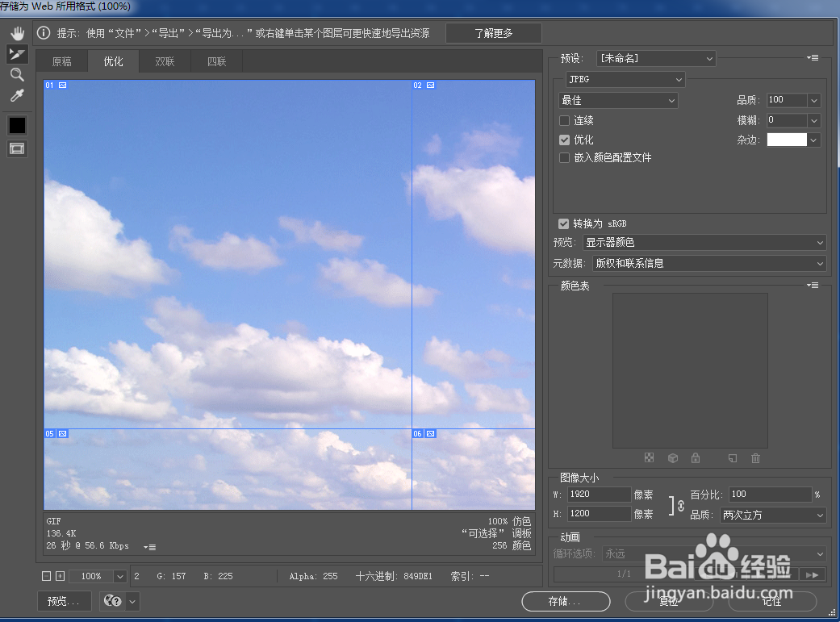This screenshot has height=622, width=840.
Task: Click the 品质 quality value field
Action: click(x=787, y=100)
